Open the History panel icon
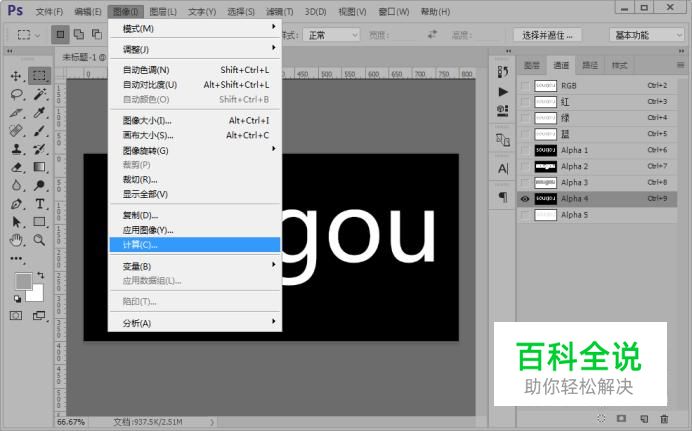The width and height of the screenshot is (692, 431). 503,71
